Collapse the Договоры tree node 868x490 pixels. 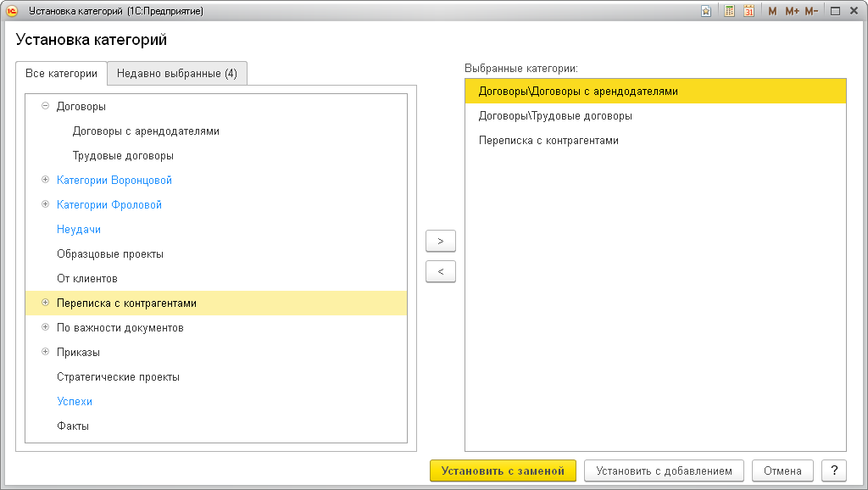pos(46,106)
